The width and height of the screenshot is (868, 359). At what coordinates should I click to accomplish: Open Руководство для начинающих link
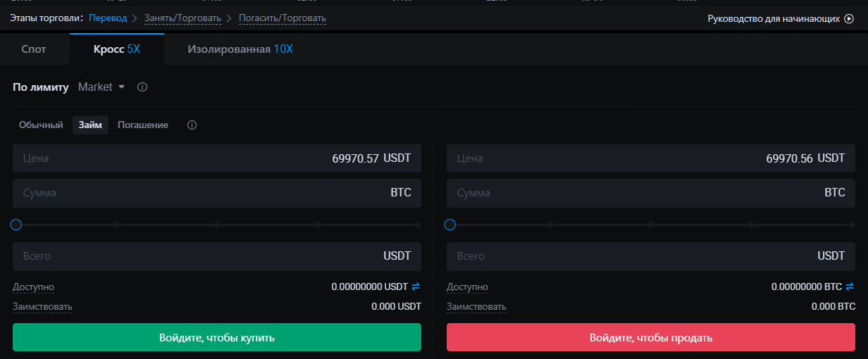[x=774, y=19]
